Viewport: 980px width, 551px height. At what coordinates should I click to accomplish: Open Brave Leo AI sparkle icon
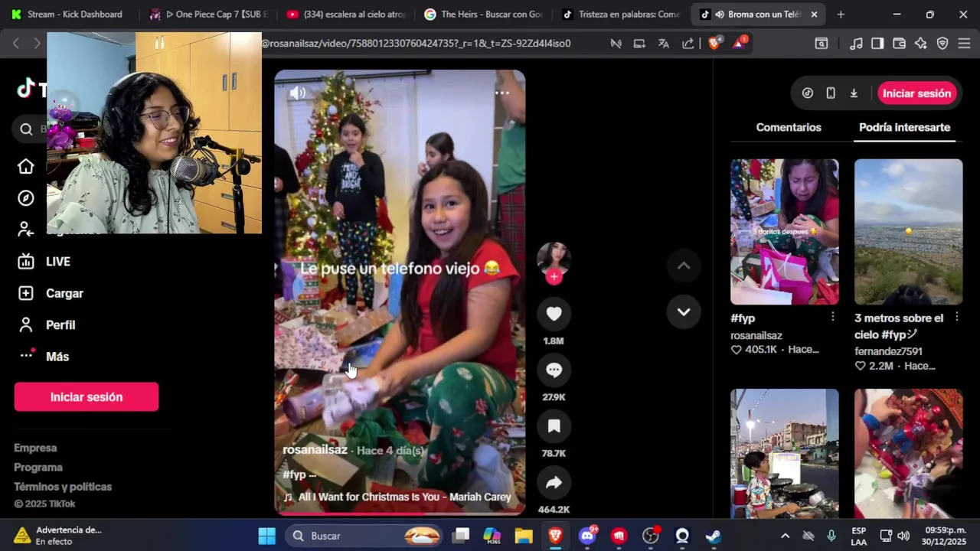[920, 44]
